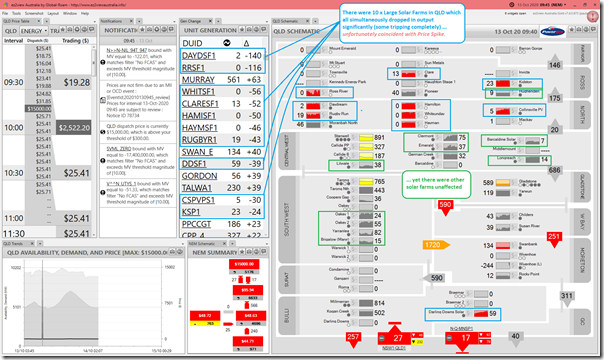Click the price table vertical scrollbar

point(93,141)
